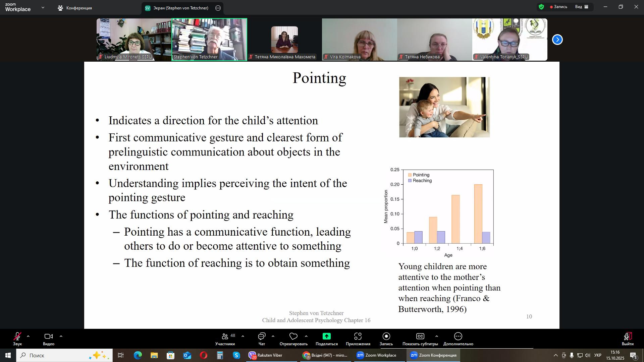Click the Record button in toolbar
The width and height of the screenshot is (644, 362).
pyautogui.click(x=386, y=337)
